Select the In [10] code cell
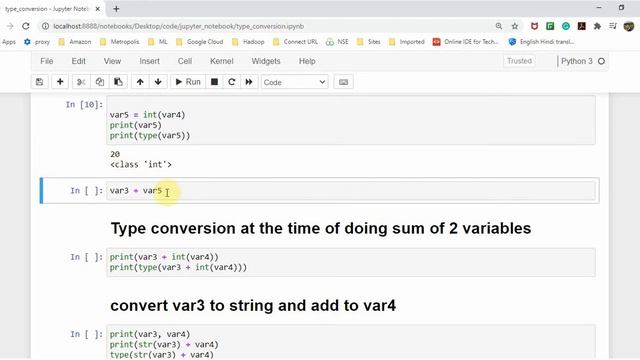This screenshot has height=360, width=640. tap(351, 120)
